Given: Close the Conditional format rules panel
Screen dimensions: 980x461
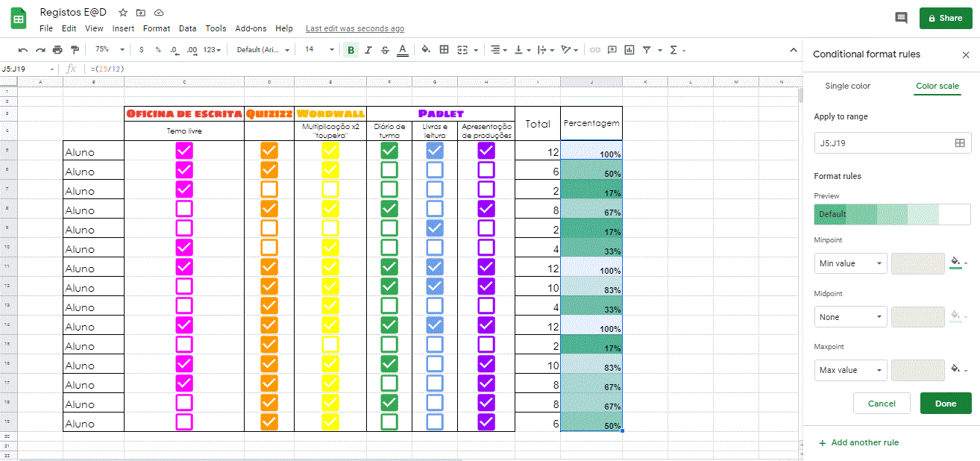Looking at the screenshot, I should (x=966, y=54).
